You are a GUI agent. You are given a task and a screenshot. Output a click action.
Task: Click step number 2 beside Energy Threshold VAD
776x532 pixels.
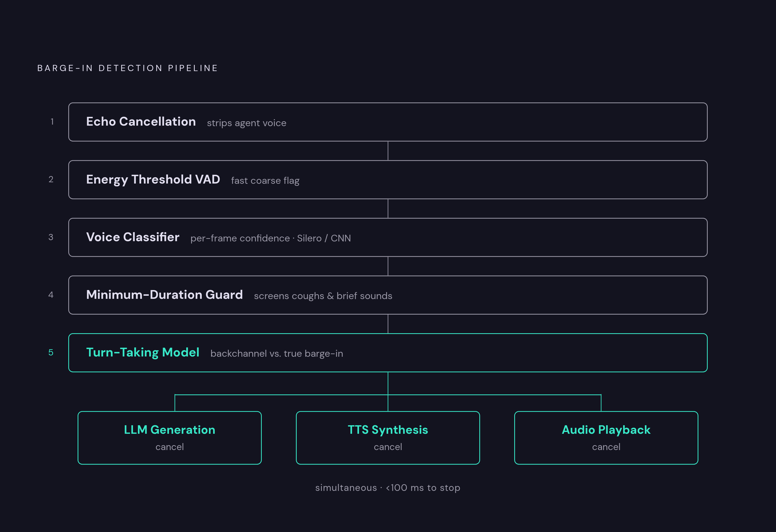51,179
